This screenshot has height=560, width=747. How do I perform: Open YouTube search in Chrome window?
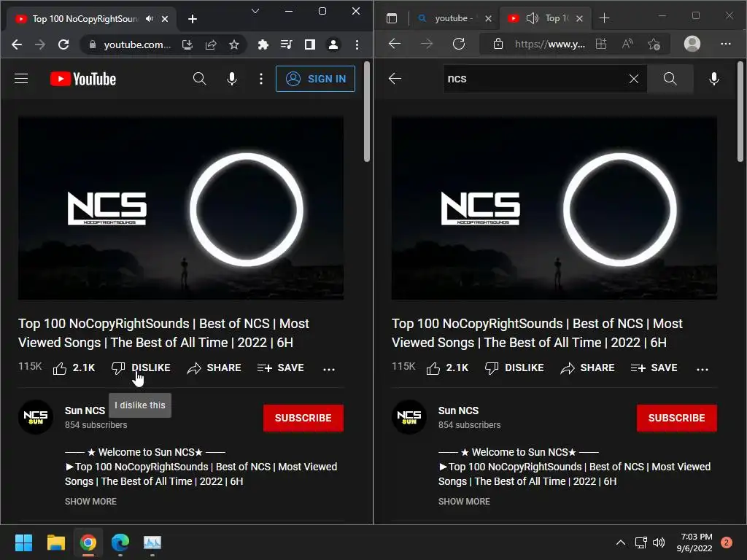click(x=200, y=79)
